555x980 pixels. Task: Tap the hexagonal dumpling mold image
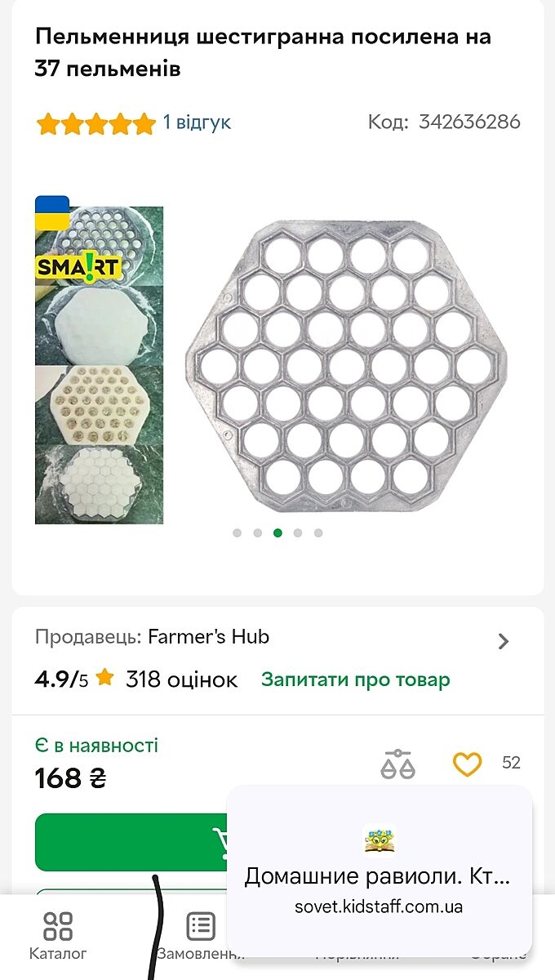pyautogui.click(x=346, y=366)
